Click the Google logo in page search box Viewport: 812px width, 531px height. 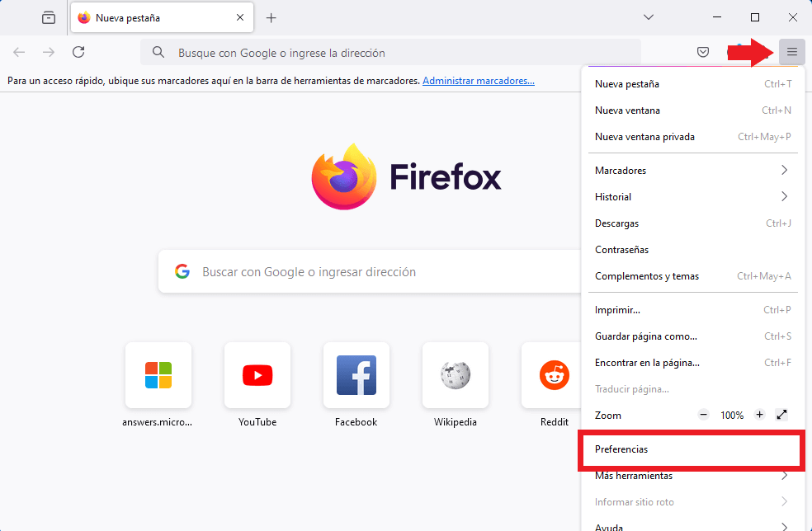(182, 271)
